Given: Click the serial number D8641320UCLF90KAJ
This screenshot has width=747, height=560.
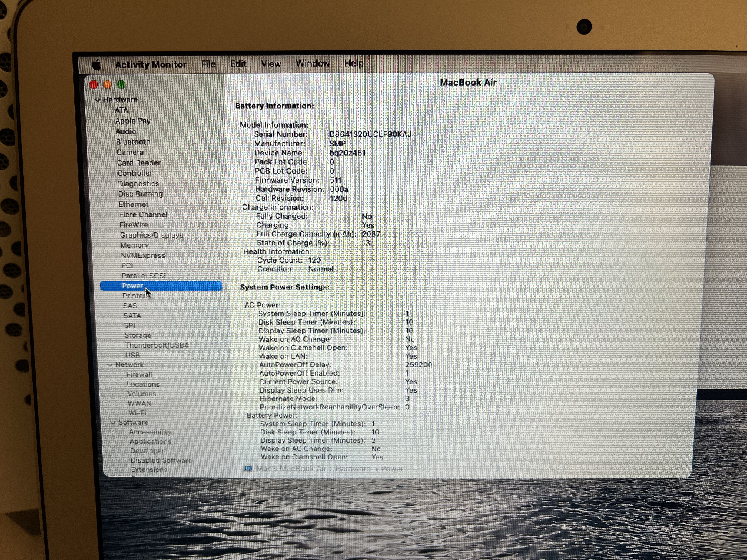Looking at the screenshot, I should [371, 134].
